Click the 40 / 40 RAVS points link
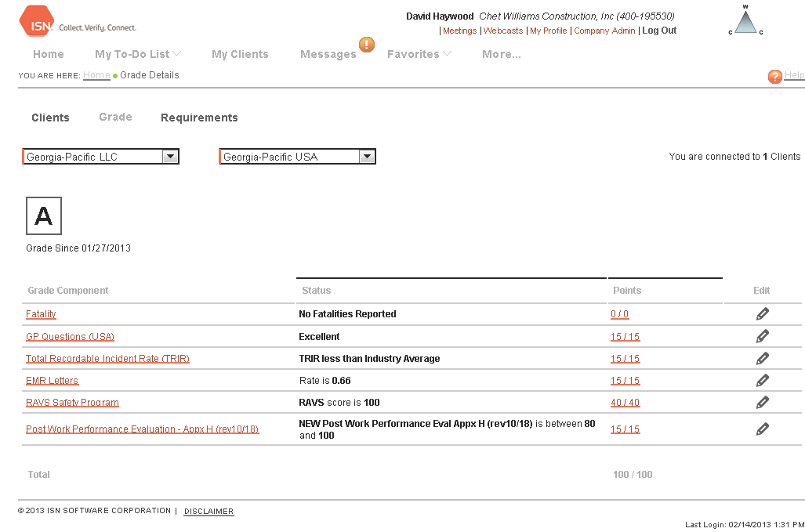The height and width of the screenshot is (532, 805). pyautogui.click(x=626, y=403)
